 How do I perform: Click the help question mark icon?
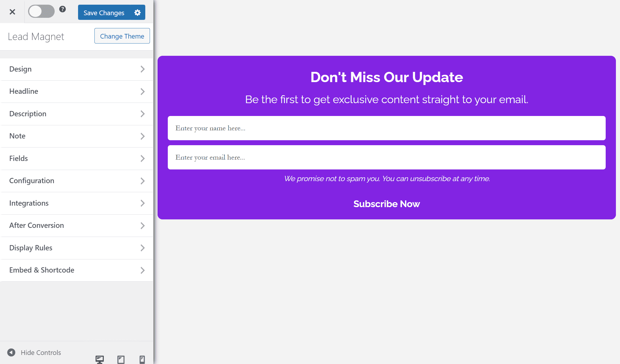click(x=62, y=10)
